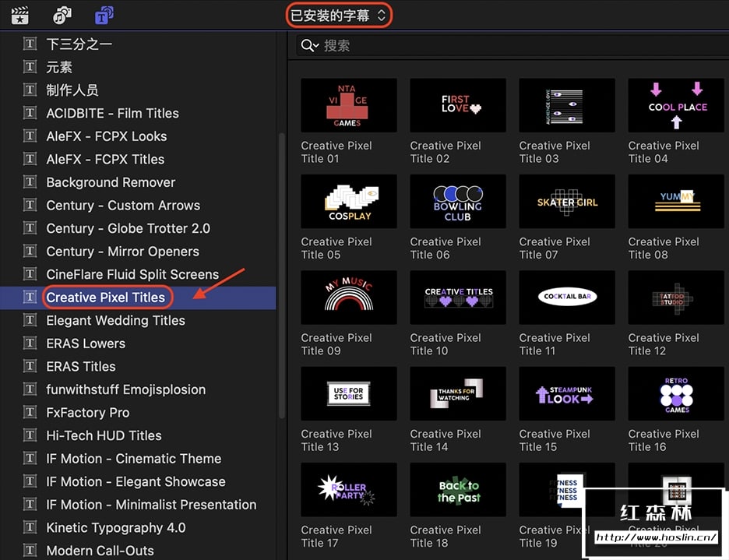
Task: Select Creative Pixel Title 12 Tattoo Studio thumbnail
Action: coord(676,298)
